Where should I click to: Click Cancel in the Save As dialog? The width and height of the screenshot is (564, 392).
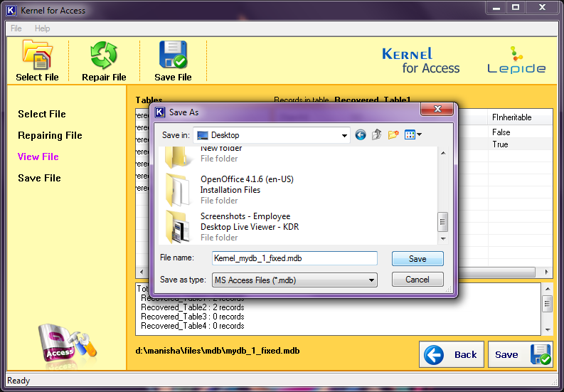[x=417, y=280]
